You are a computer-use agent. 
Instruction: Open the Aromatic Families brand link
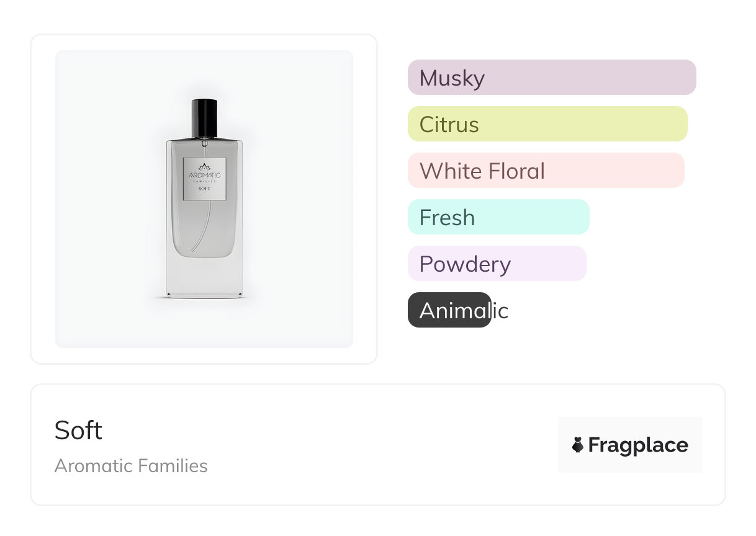tap(131, 466)
